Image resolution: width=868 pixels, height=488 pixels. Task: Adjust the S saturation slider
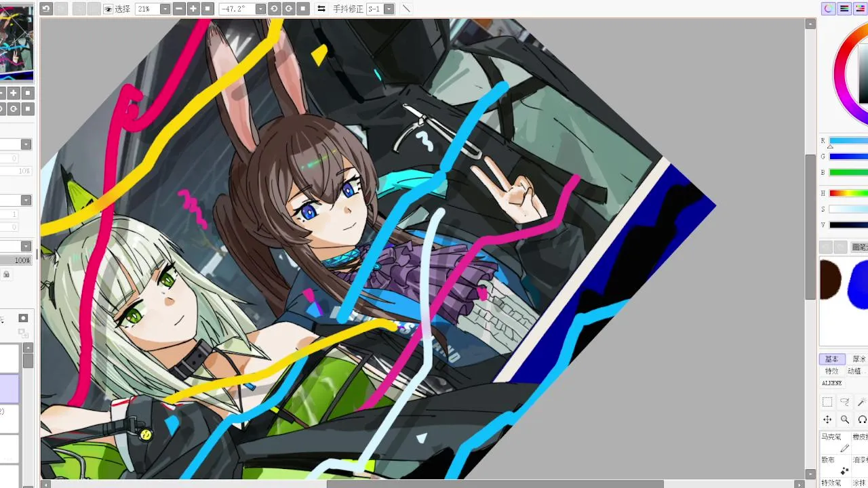click(x=848, y=209)
